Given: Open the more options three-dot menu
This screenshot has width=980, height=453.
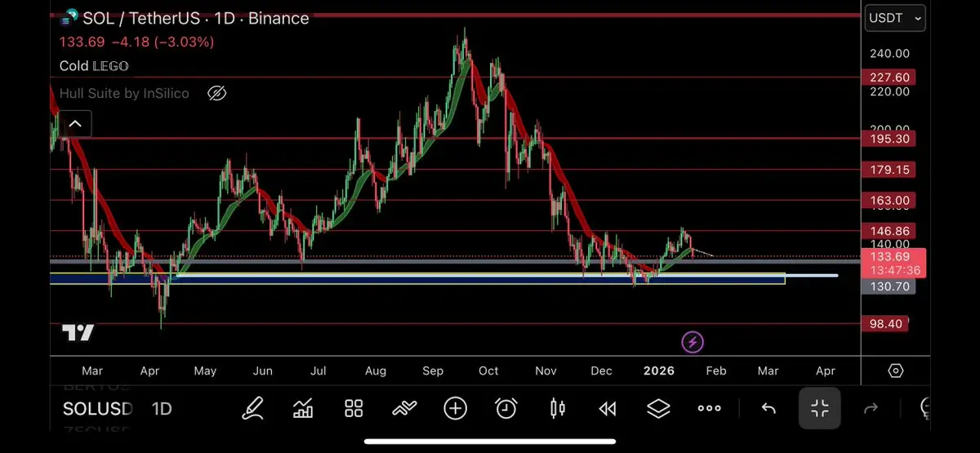Looking at the screenshot, I should [x=709, y=408].
